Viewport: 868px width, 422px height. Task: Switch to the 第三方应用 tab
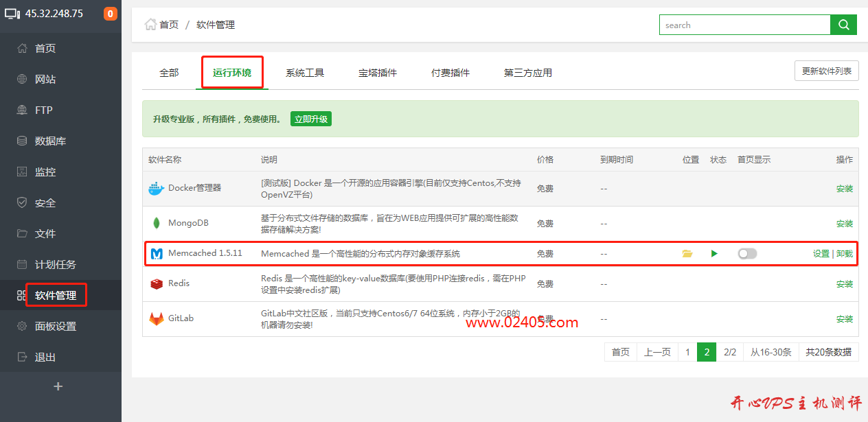tap(527, 71)
